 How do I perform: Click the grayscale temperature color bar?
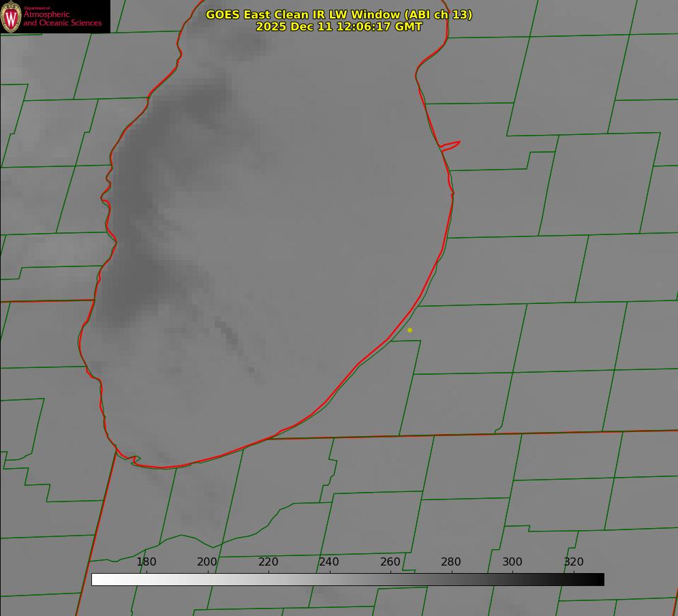(x=348, y=579)
